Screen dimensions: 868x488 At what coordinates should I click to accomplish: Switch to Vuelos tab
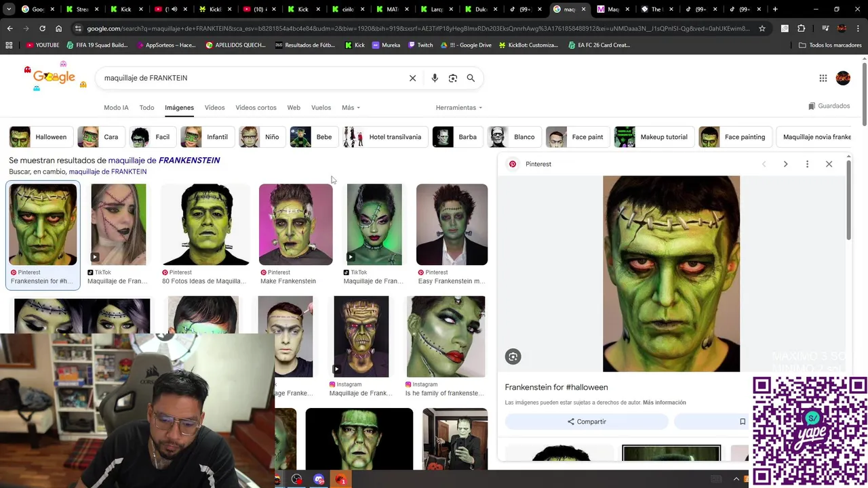(321, 108)
